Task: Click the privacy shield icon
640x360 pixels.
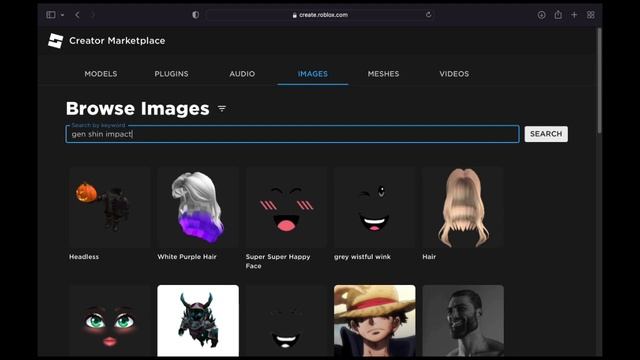Action: (196, 15)
